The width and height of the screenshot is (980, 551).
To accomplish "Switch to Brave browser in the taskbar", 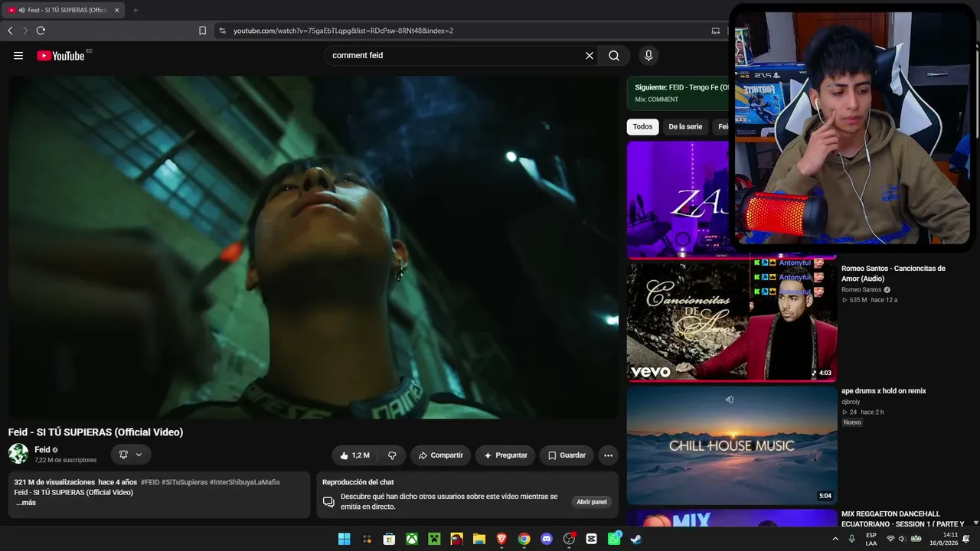I will coord(501,539).
